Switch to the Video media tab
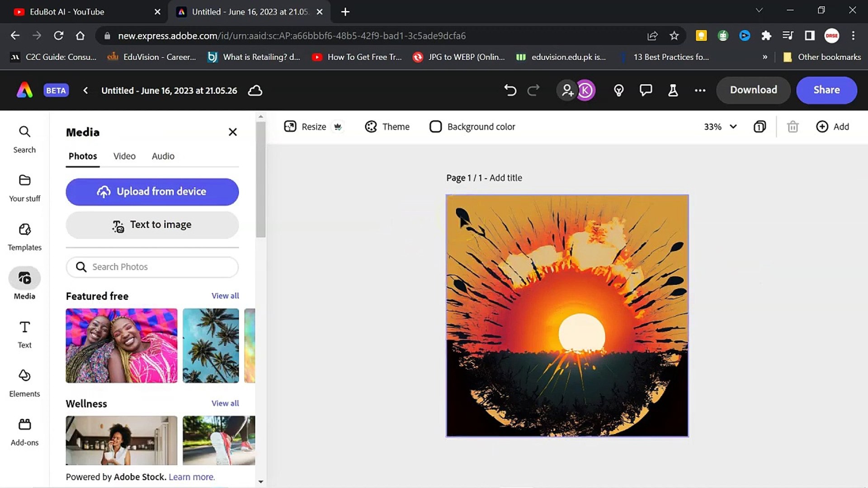Image resolution: width=868 pixels, height=488 pixels. click(x=124, y=156)
